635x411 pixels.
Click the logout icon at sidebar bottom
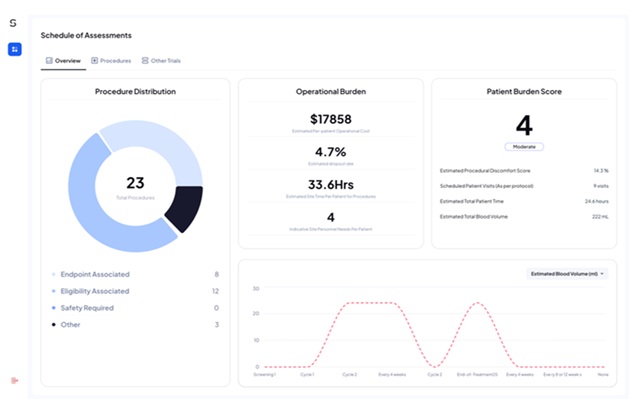14,380
